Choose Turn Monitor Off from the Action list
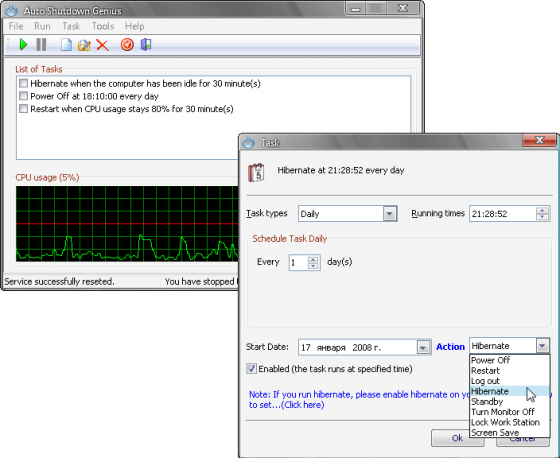Image resolution: width=560 pixels, height=458 pixels. (x=509, y=412)
